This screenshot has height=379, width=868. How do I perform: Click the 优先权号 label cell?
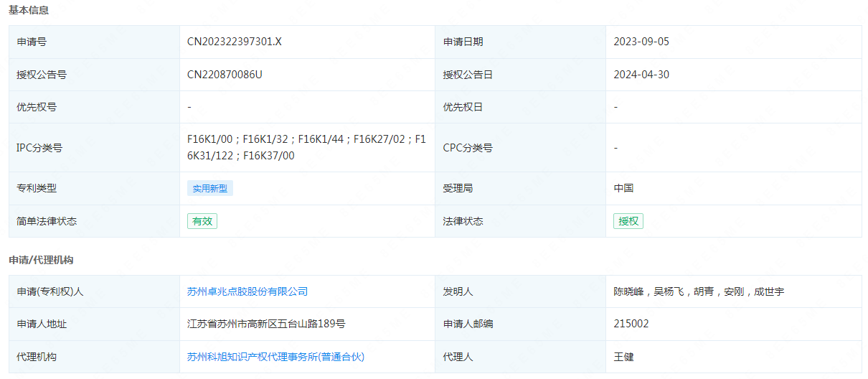(94, 107)
